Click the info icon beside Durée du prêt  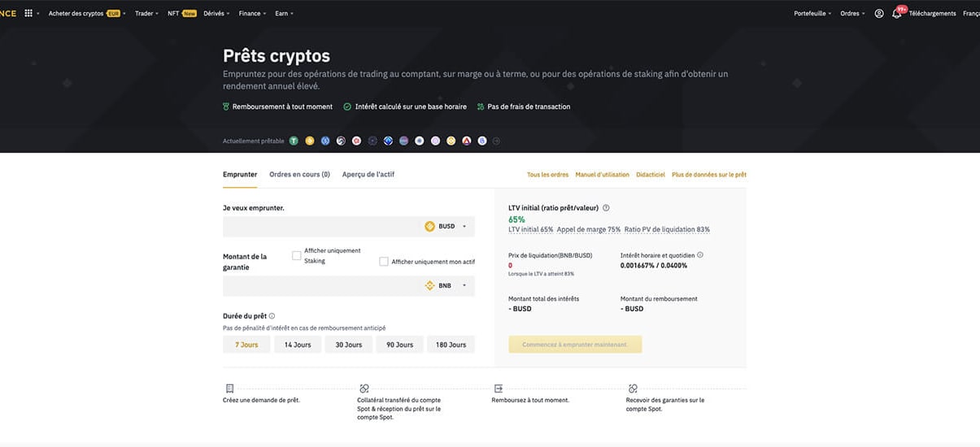[x=272, y=315]
